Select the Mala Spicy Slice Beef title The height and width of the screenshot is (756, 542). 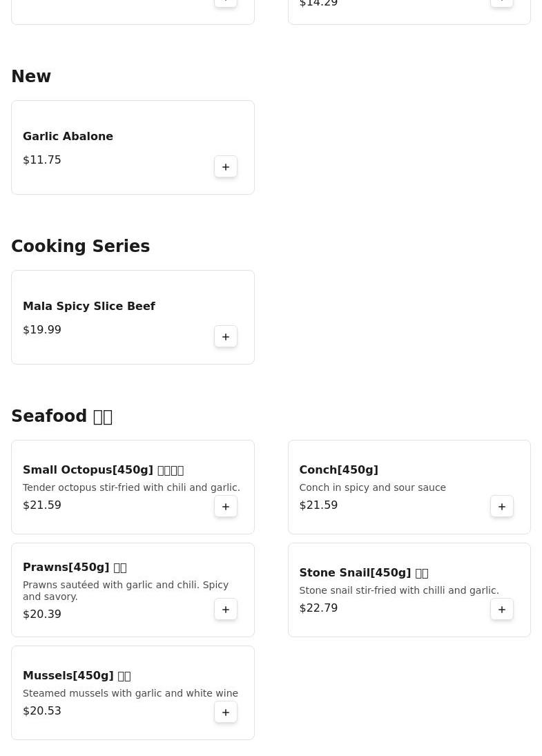coord(89,307)
